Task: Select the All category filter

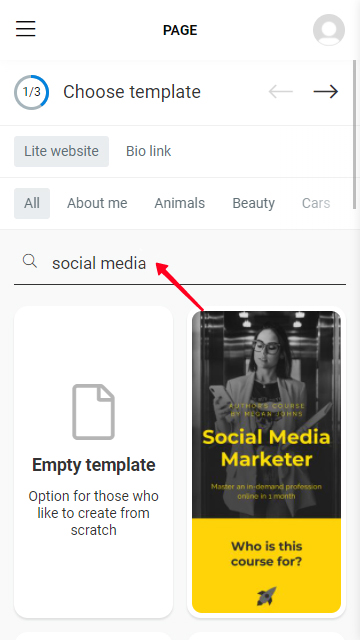Action: pos(32,203)
